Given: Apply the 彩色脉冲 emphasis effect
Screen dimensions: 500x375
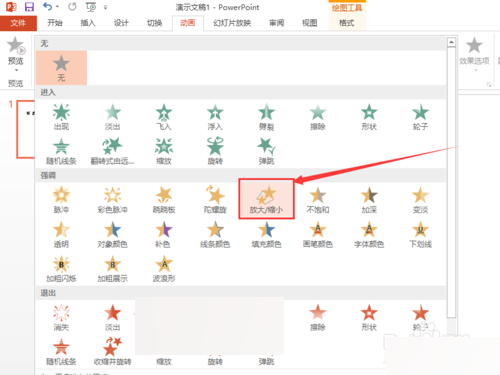Looking at the screenshot, I should tap(113, 200).
